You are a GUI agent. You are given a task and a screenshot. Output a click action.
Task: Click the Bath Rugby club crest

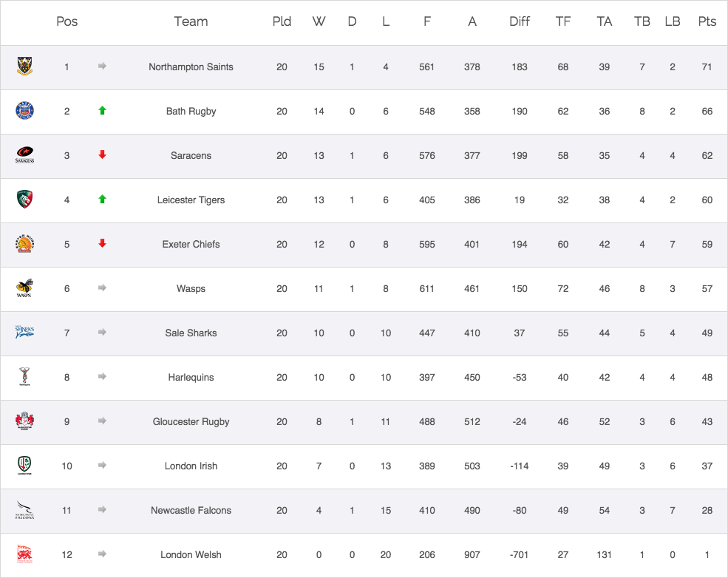[24, 111]
